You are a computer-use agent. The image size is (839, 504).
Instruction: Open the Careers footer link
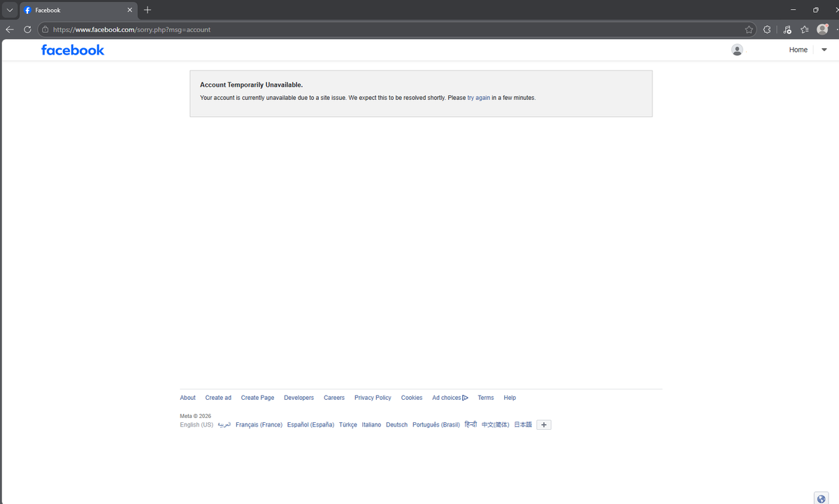tap(334, 398)
